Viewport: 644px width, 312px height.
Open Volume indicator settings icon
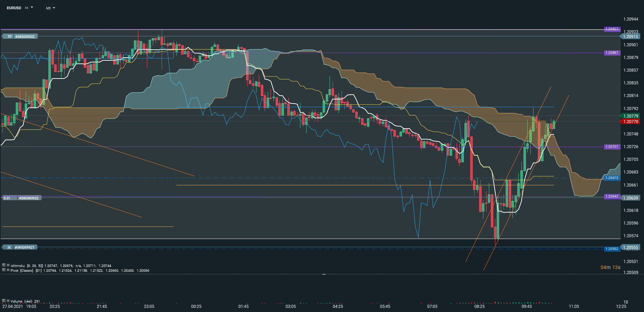click(x=4, y=301)
